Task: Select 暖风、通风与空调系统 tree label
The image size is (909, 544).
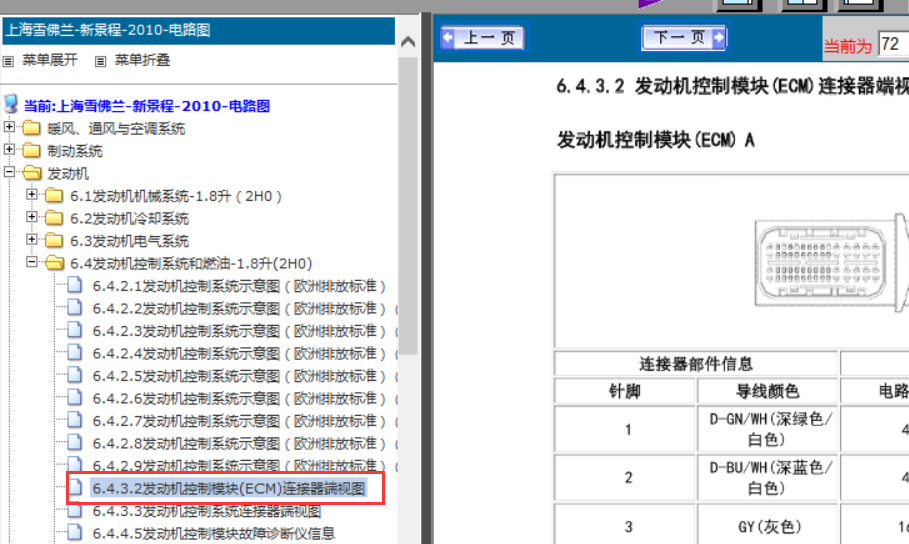Action: [x=116, y=129]
